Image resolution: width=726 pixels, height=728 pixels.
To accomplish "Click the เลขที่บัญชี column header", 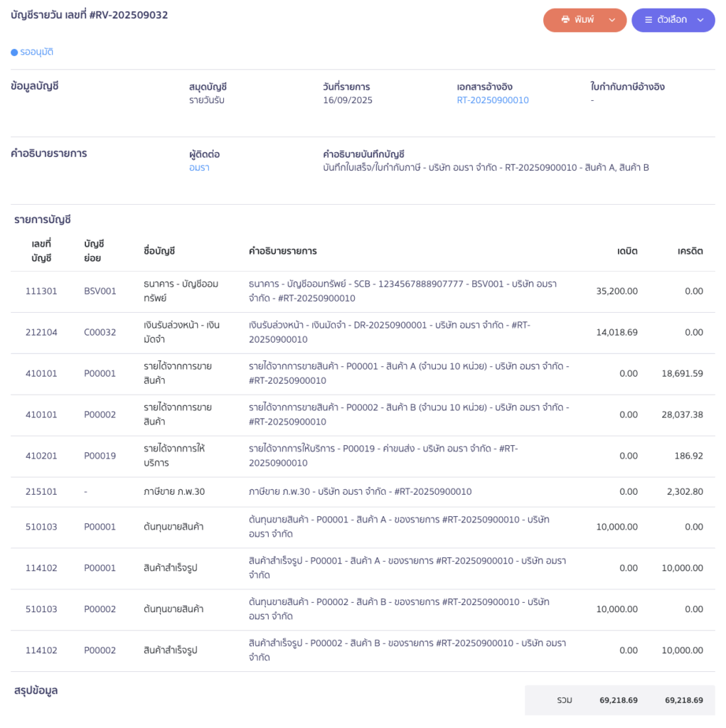I will pyautogui.click(x=41, y=251).
